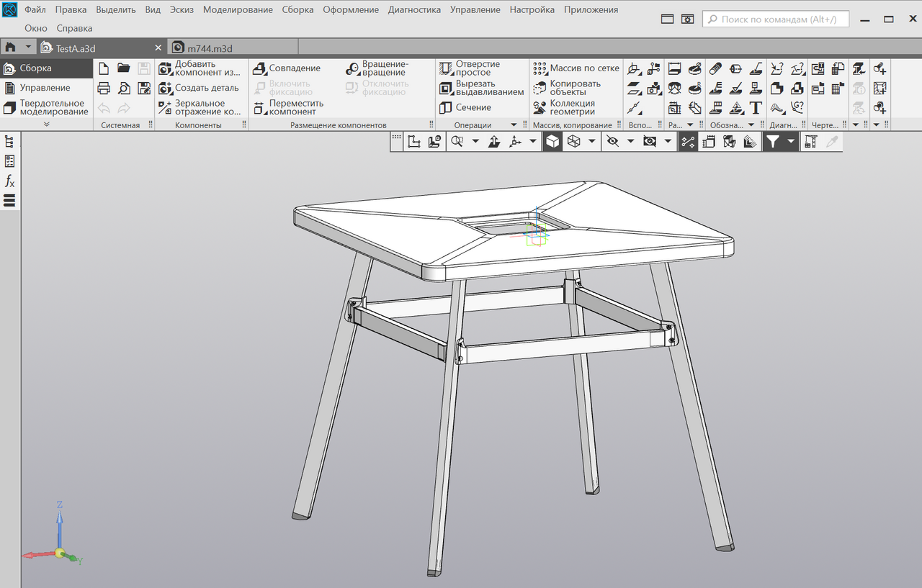Open the Эскиз menu

point(182,10)
